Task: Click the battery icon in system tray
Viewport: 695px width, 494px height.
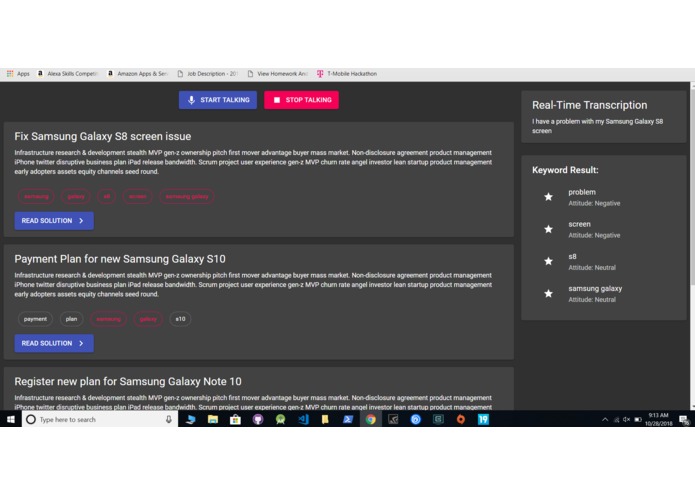Action: coord(638,420)
